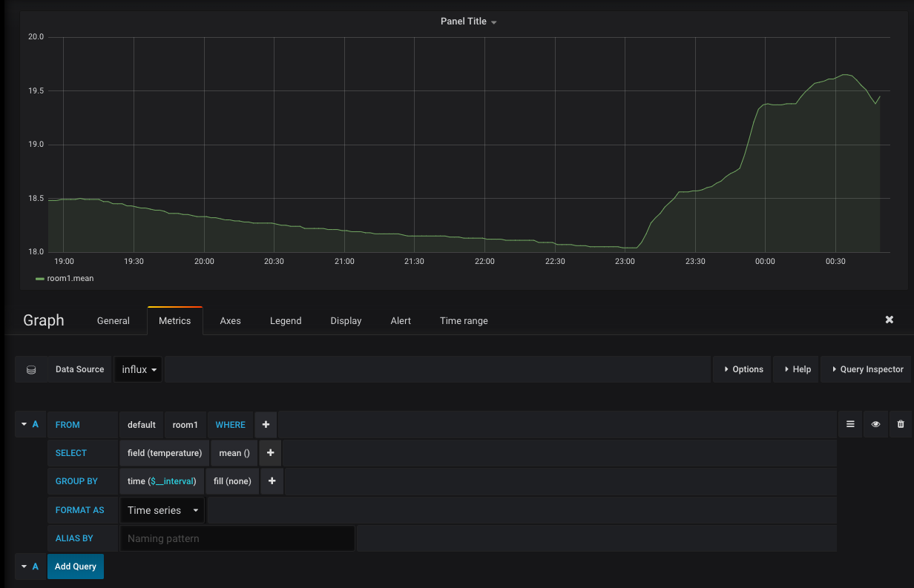Open the query row hamburger menu
914x588 pixels.
click(850, 425)
